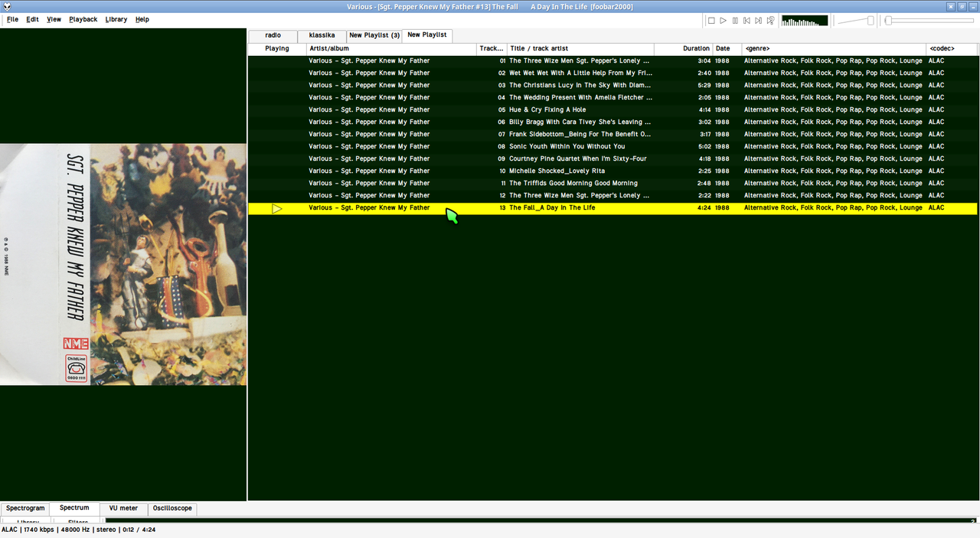This screenshot has height=538, width=980.
Task: Open the File menu
Action: coord(13,19)
